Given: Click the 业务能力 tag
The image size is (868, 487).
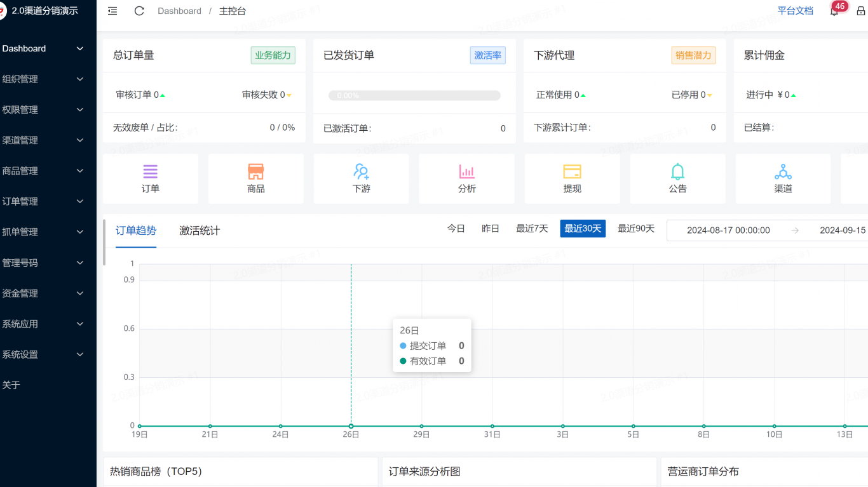Looking at the screenshot, I should coord(273,55).
